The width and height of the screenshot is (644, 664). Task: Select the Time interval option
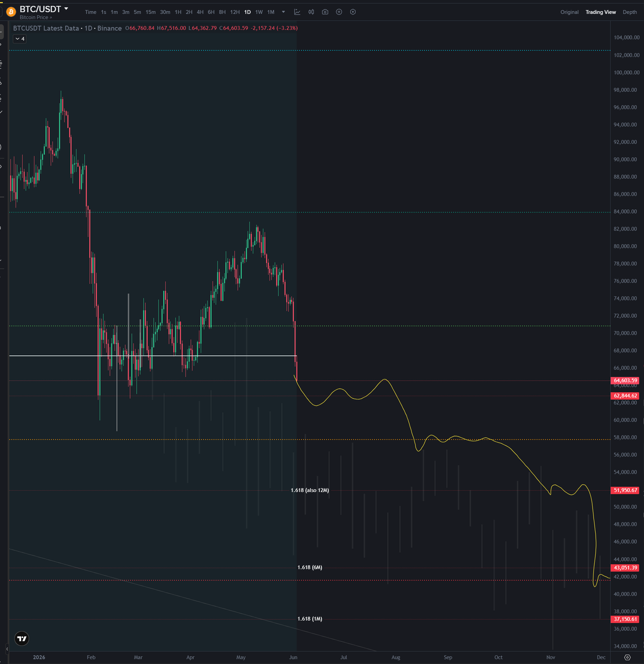tap(90, 12)
